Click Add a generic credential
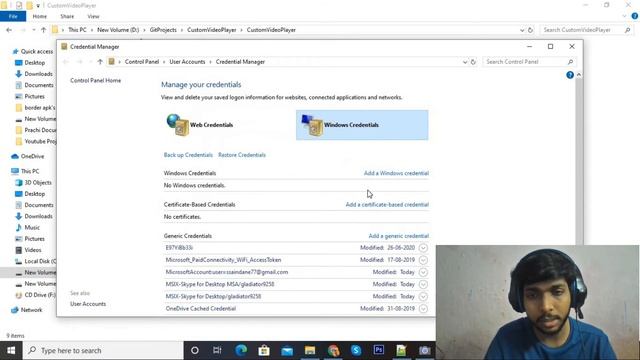640x360 pixels. (x=398, y=236)
